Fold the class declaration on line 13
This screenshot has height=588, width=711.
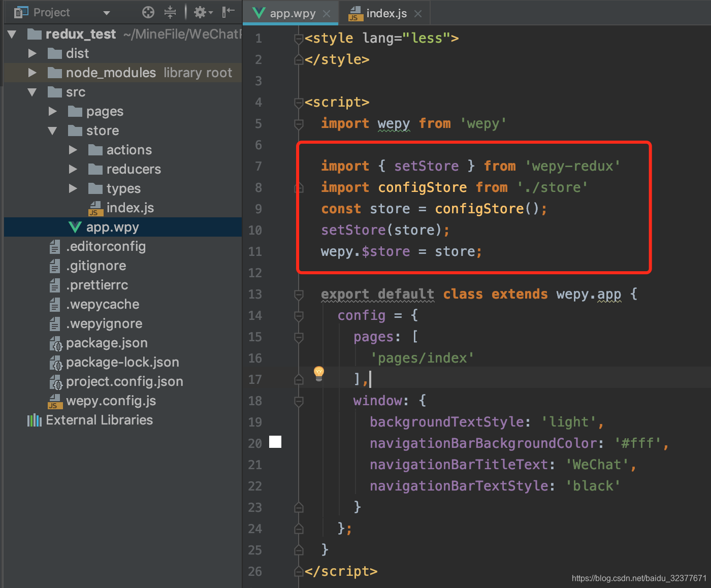click(x=299, y=295)
